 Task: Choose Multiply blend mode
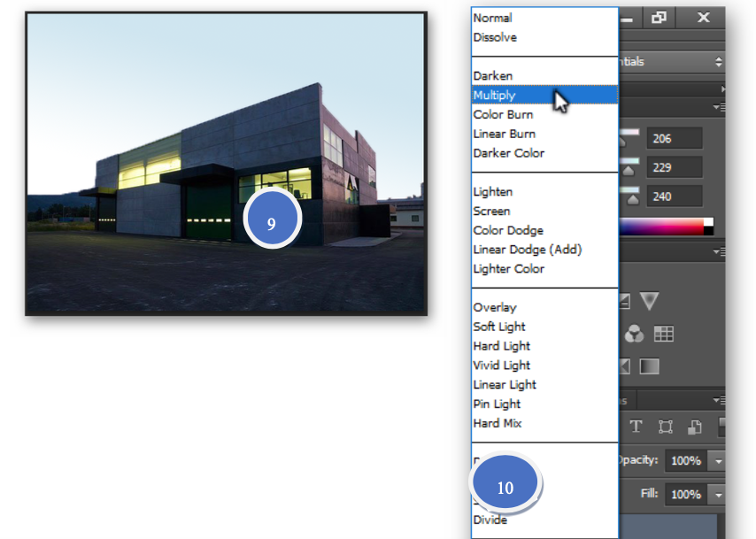[x=495, y=96]
